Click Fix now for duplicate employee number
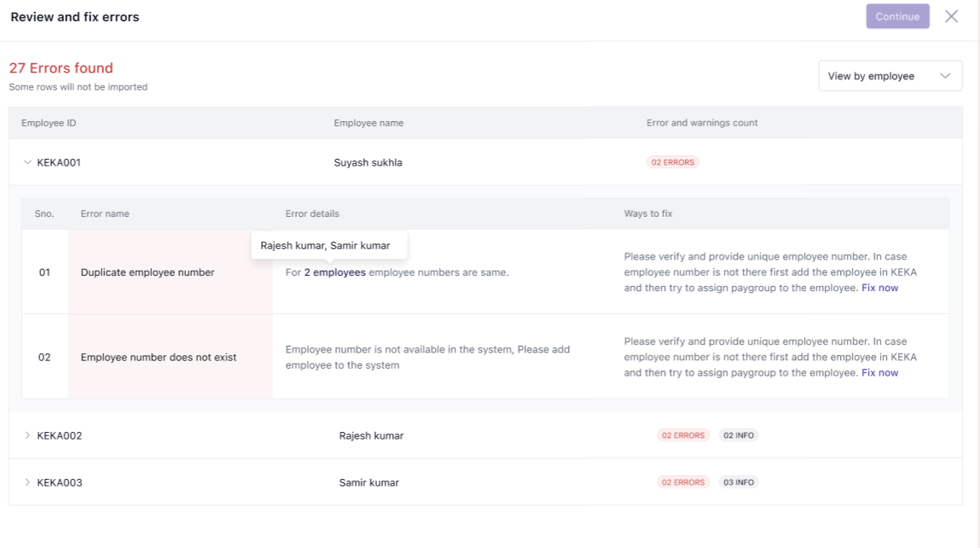The height and width of the screenshot is (548, 980). (879, 289)
